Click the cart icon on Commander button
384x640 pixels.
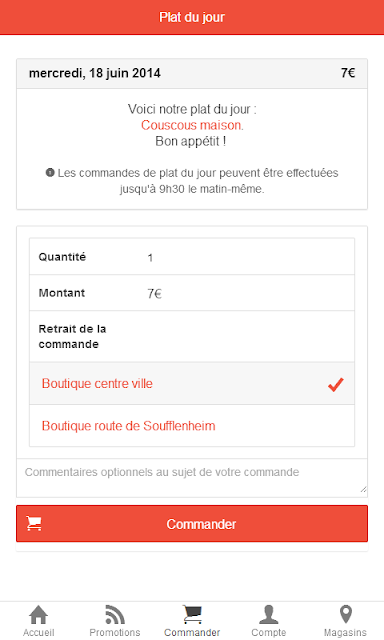pos(34,523)
